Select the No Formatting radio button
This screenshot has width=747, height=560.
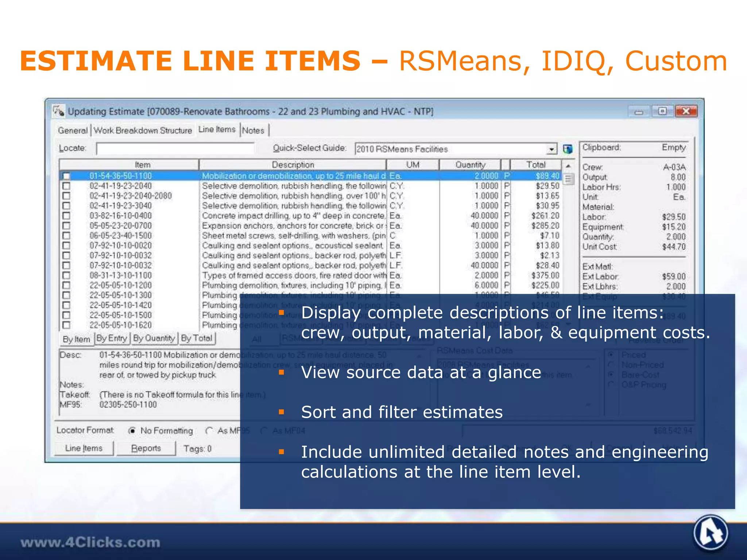132,431
